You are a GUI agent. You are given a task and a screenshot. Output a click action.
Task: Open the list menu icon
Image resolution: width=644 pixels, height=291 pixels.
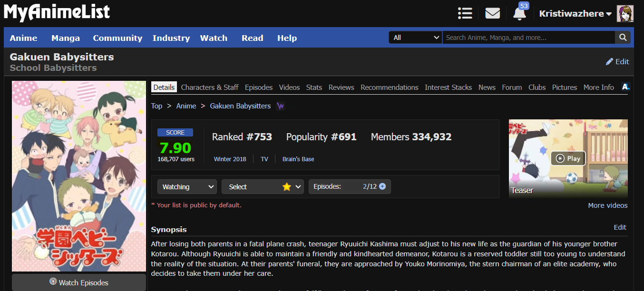[x=465, y=13]
